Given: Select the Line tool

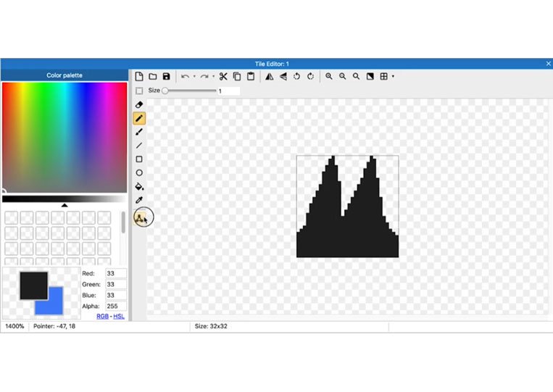Looking at the screenshot, I should [x=139, y=146].
